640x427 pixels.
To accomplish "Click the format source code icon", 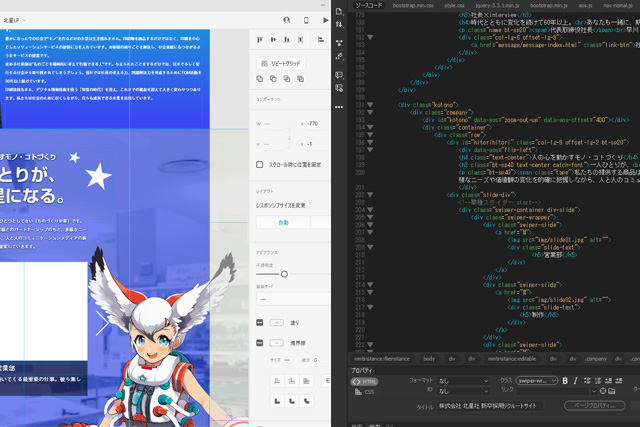I will tap(339, 56).
